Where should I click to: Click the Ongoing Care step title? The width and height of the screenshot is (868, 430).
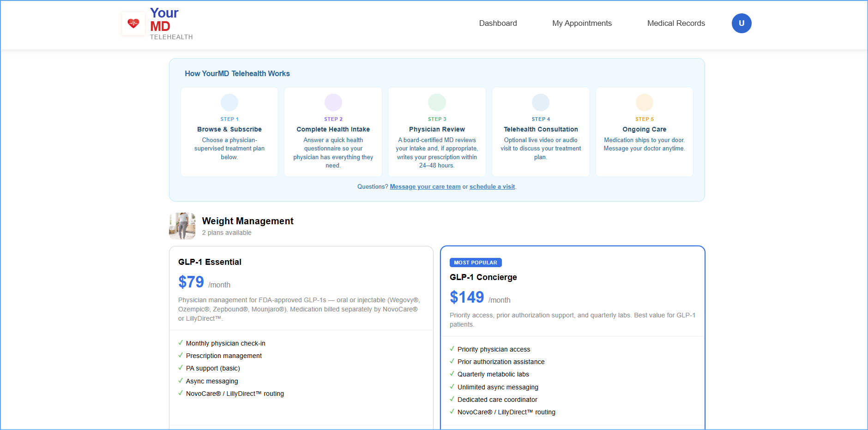(645, 129)
